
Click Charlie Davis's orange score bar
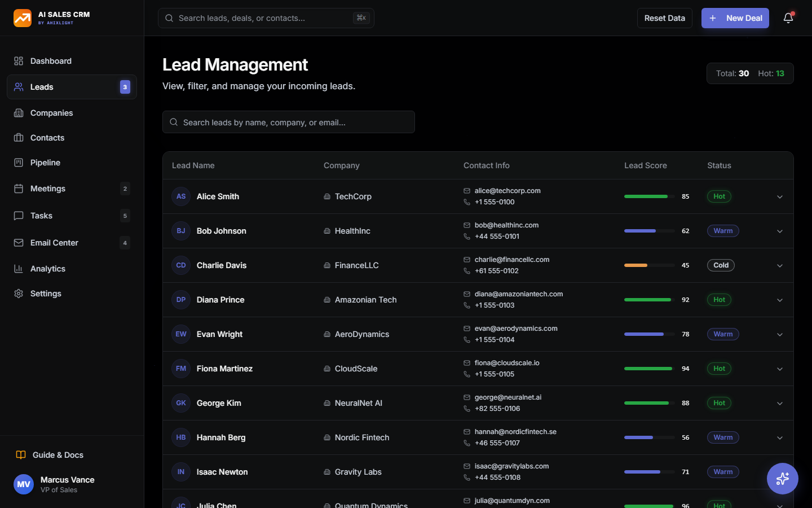650,265
